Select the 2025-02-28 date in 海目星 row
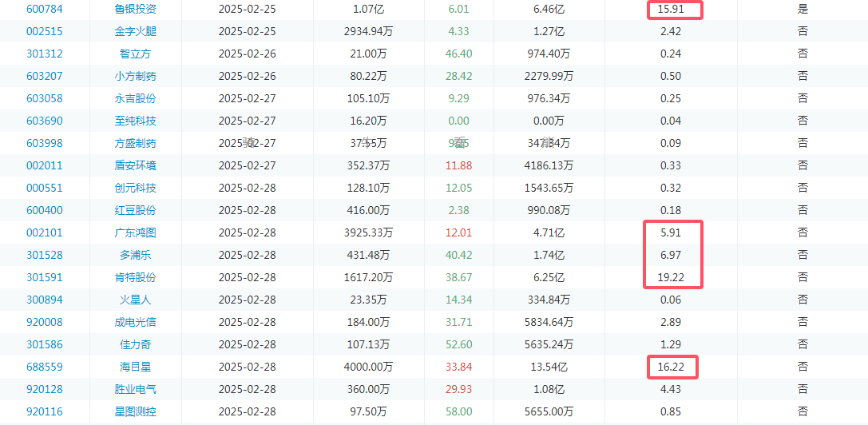The width and height of the screenshot is (868, 425). pyautogui.click(x=247, y=367)
